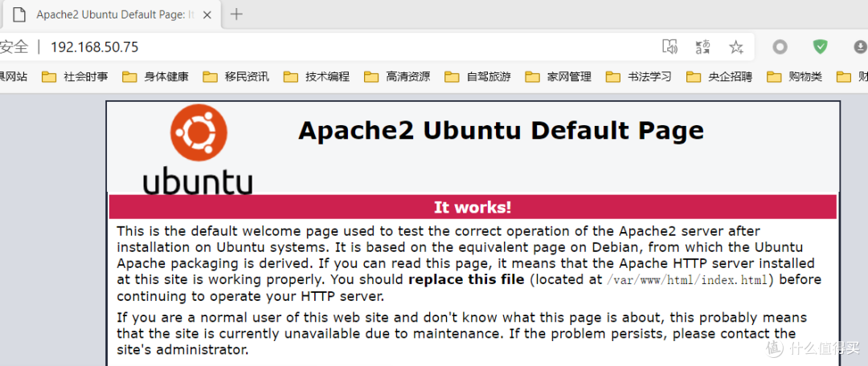This screenshot has width=868, height=366.
Task: Bookmark this page with the star icon
Action: [735, 47]
